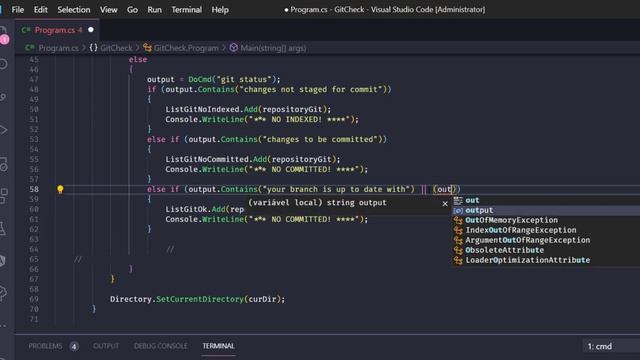
Task: Click 'changes to be committed' string
Action: 320,139
